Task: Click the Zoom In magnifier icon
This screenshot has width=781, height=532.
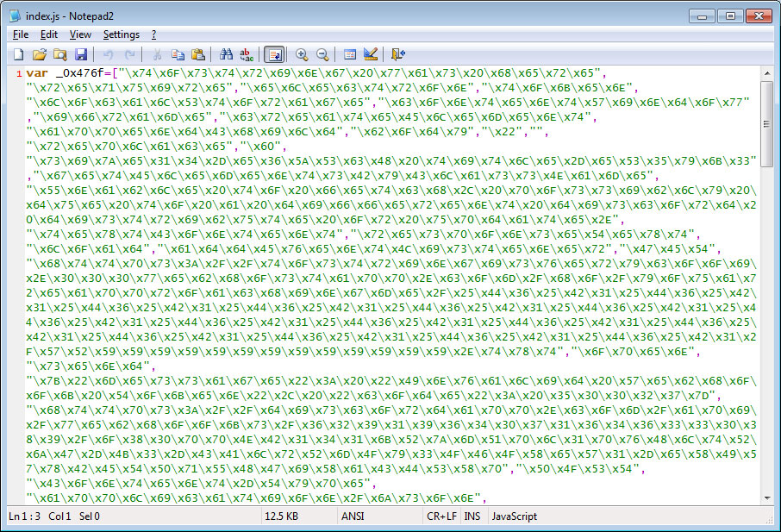Action: click(302, 54)
